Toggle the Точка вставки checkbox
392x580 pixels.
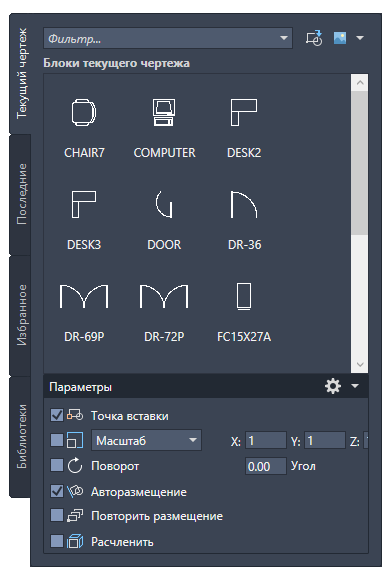click(57, 415)
